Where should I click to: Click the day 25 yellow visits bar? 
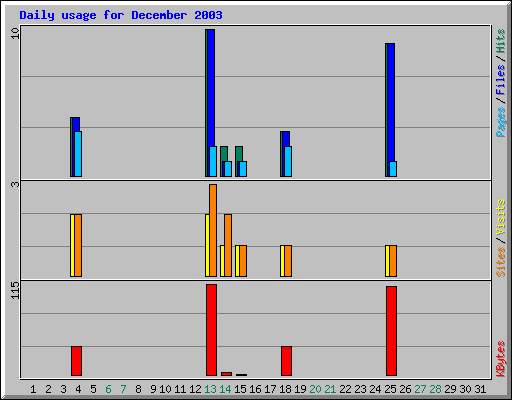(x=387, y=261)
